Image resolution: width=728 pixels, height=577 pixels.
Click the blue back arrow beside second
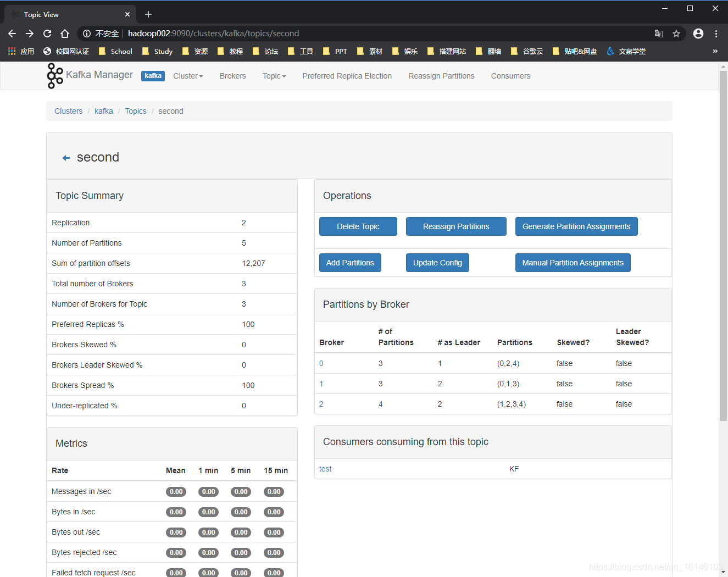[x=66, y=158]
